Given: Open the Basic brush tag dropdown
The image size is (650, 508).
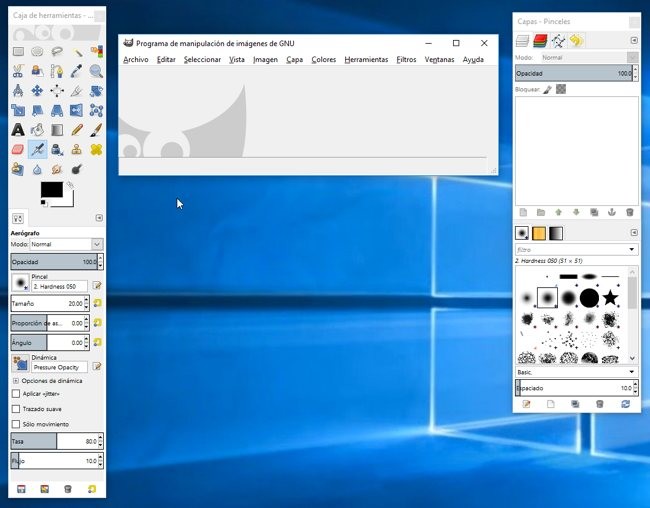Looking at the screenshot, I should [x=576, y=372].
